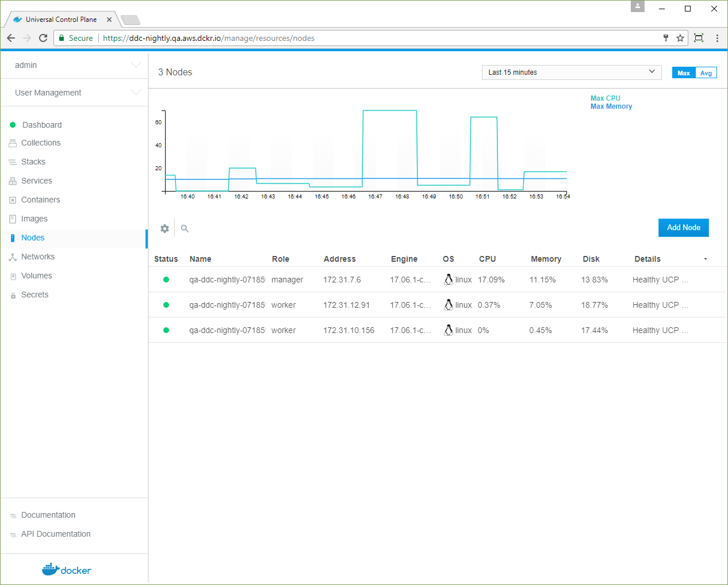The height and width of the screenshot is (585, 728).
Task: Click the key icon in address bar
Action: point(666,38)
